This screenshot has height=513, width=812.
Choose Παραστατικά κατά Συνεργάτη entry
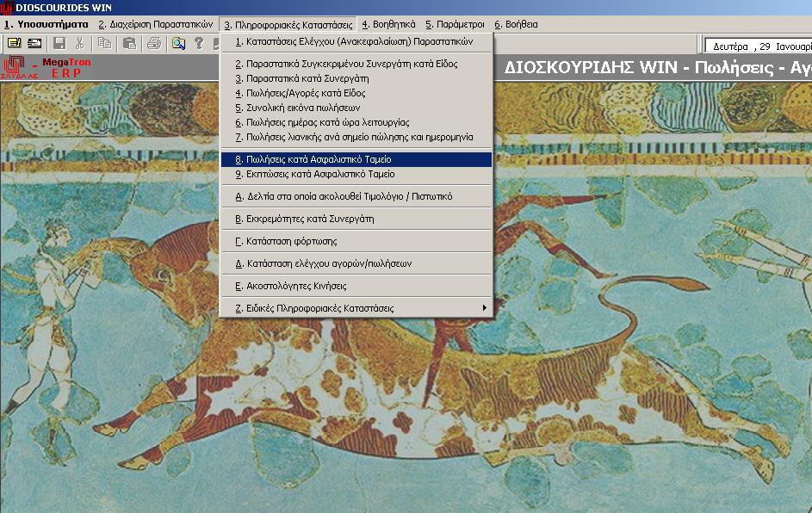tap(356, 78)
